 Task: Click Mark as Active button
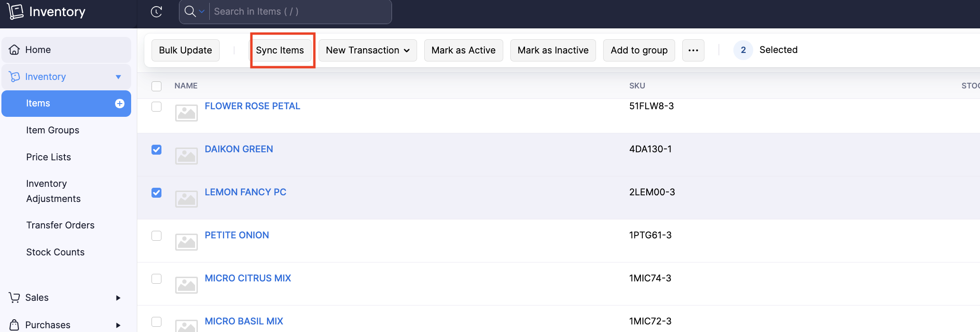click(463, 50)
